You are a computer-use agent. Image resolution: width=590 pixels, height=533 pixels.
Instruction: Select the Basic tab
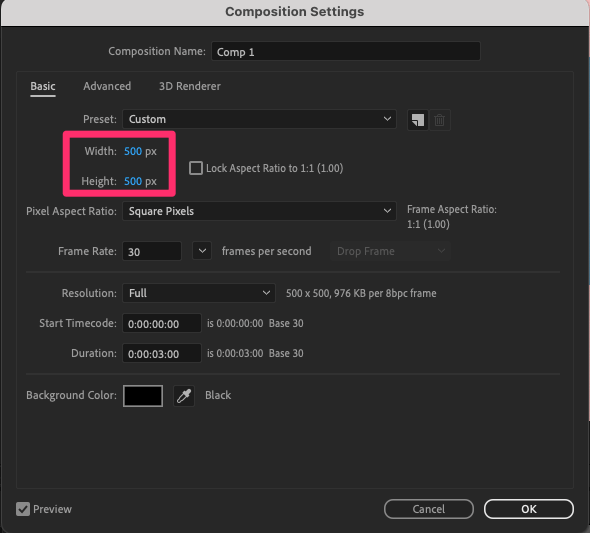click(x=43, y=86)
